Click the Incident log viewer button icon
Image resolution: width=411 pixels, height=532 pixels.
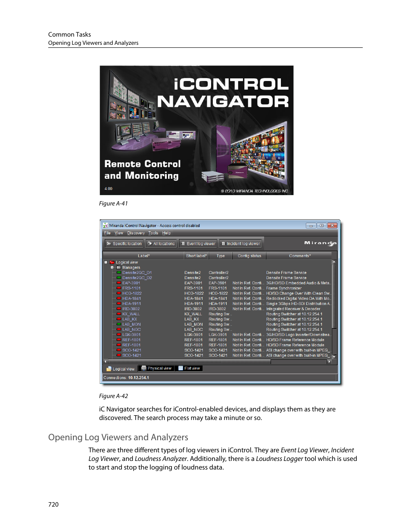[223, 244]
